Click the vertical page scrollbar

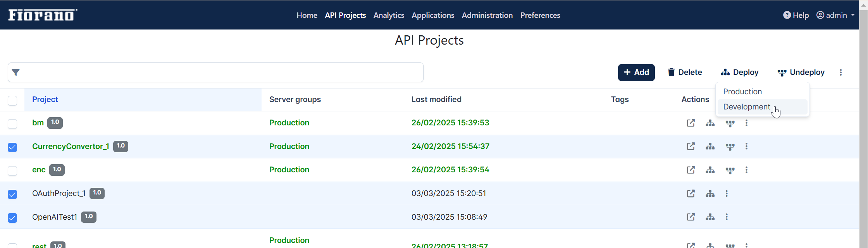point(863,128)
